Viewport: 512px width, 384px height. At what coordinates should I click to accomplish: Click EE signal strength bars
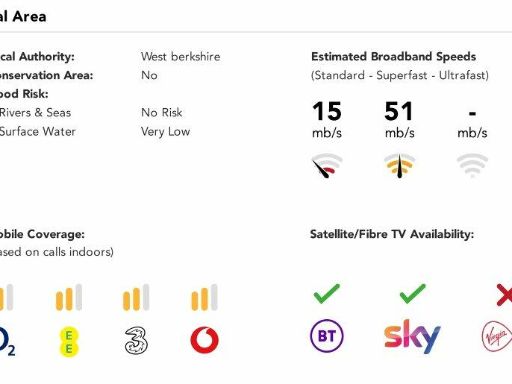(69, 297)
